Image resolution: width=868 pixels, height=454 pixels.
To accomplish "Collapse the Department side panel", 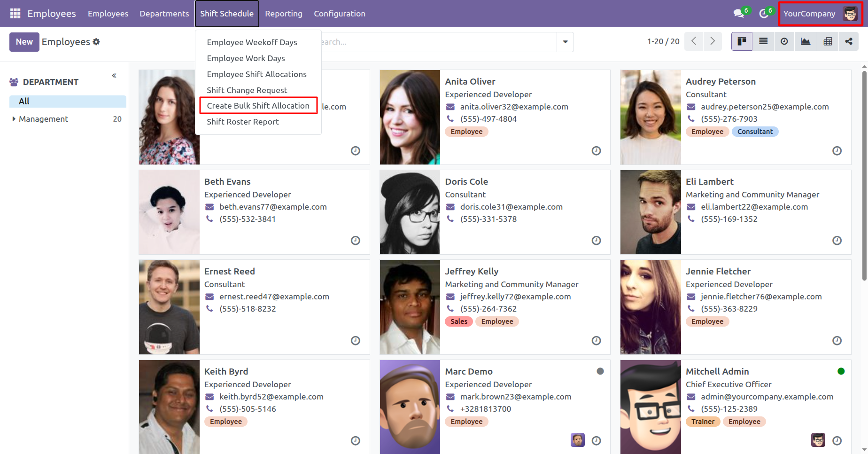I will tap(114, 76).
